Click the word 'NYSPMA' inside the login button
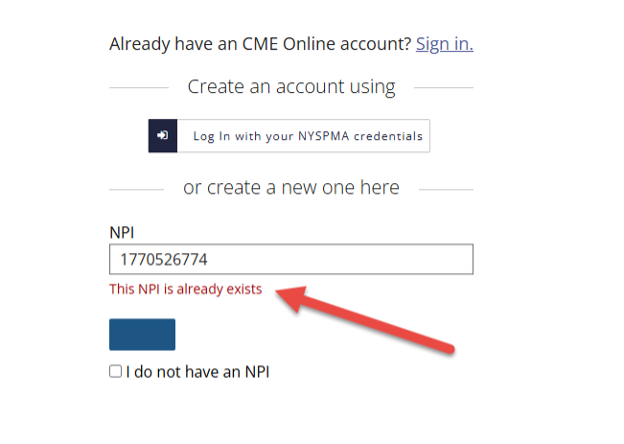 pyautogui.click(x=324, y=136)
